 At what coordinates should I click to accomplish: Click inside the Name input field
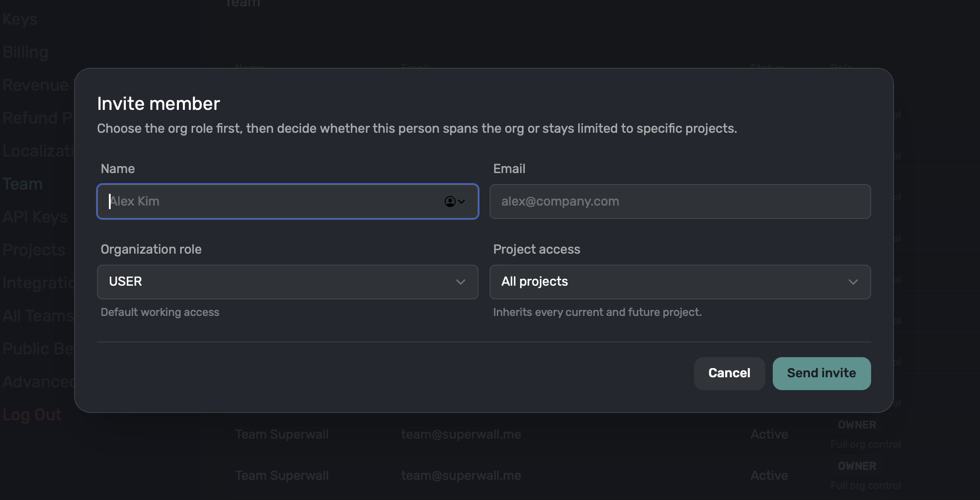tap(275, 201)
